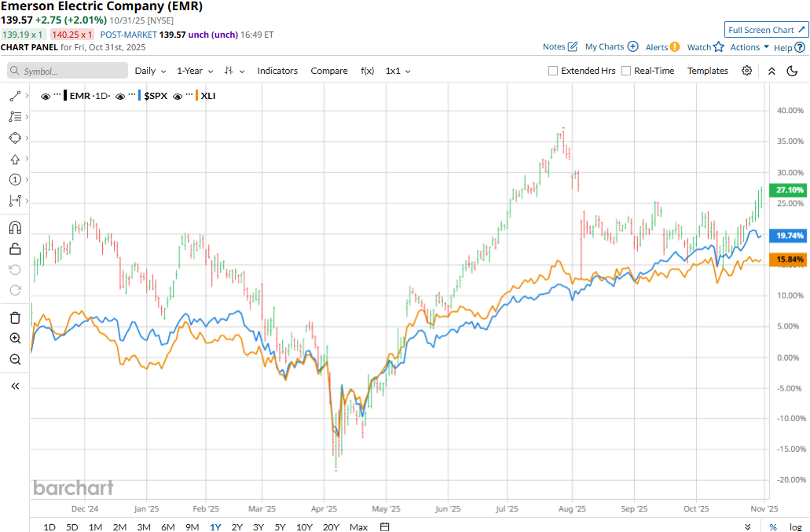Select the 6M time range
The width and height of the screenshot is (810, 532).
pyautogui.click(x=167, y=526)
